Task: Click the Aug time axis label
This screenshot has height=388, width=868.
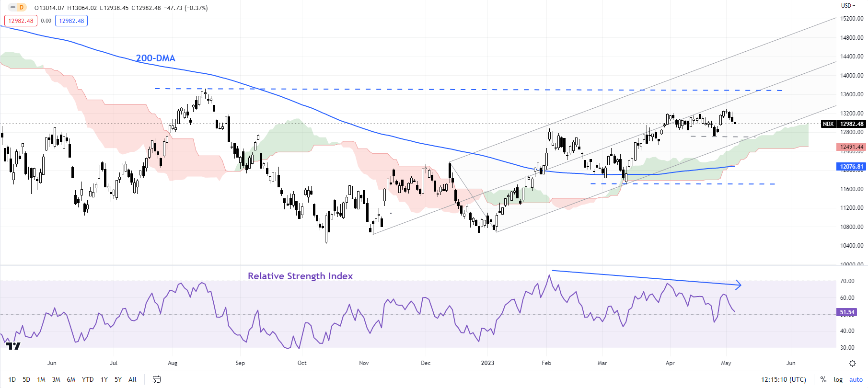Action: [173, 363]
